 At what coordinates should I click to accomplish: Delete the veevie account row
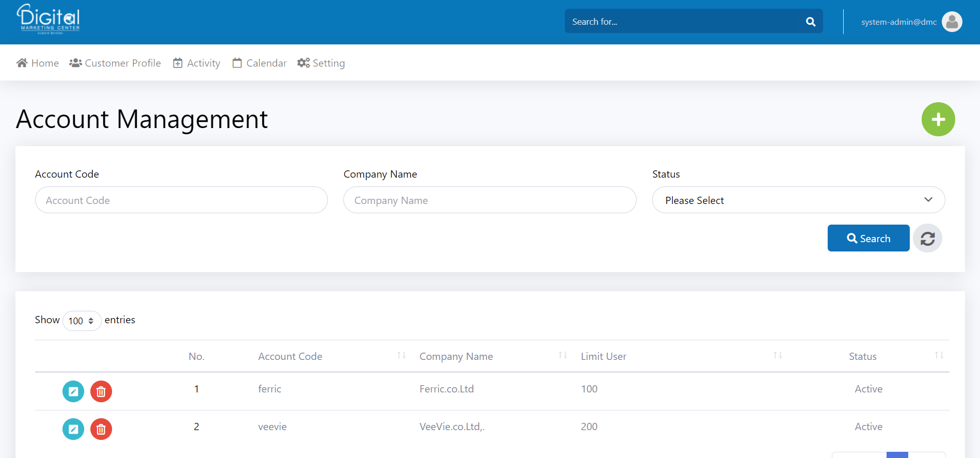[x=101, y=429]
